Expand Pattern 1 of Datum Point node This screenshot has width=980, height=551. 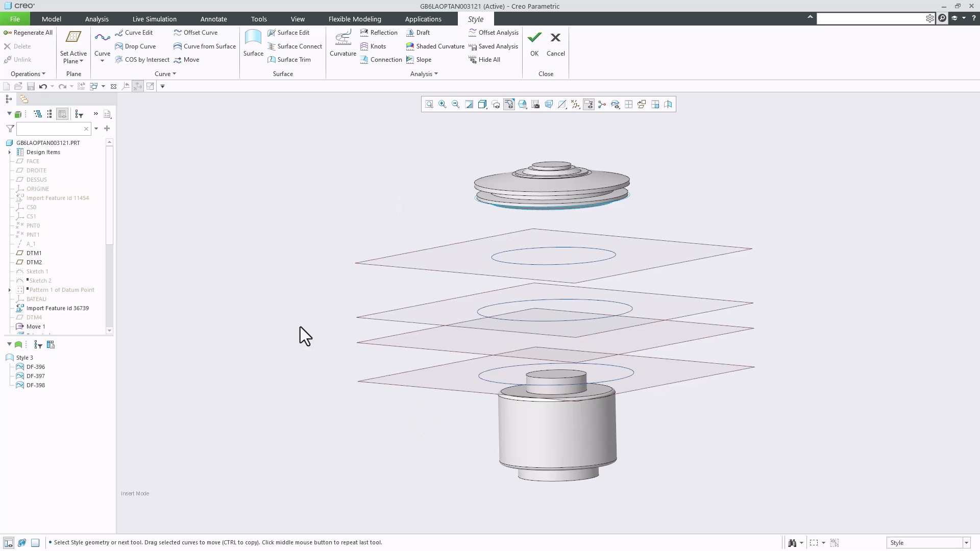tap(9, 290)
